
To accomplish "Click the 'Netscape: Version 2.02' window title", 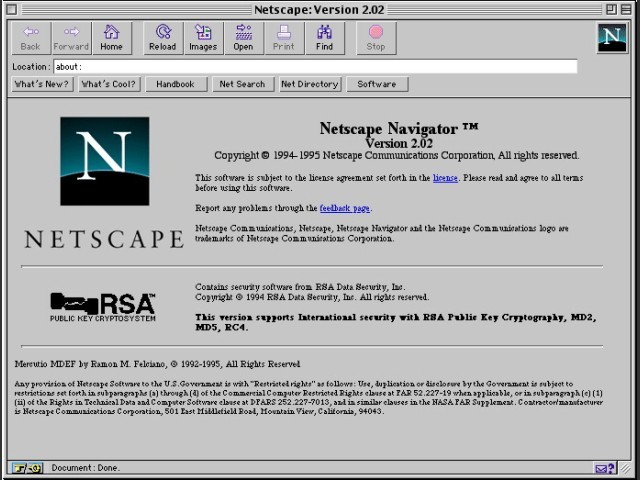I will click(x=319, y=9).
